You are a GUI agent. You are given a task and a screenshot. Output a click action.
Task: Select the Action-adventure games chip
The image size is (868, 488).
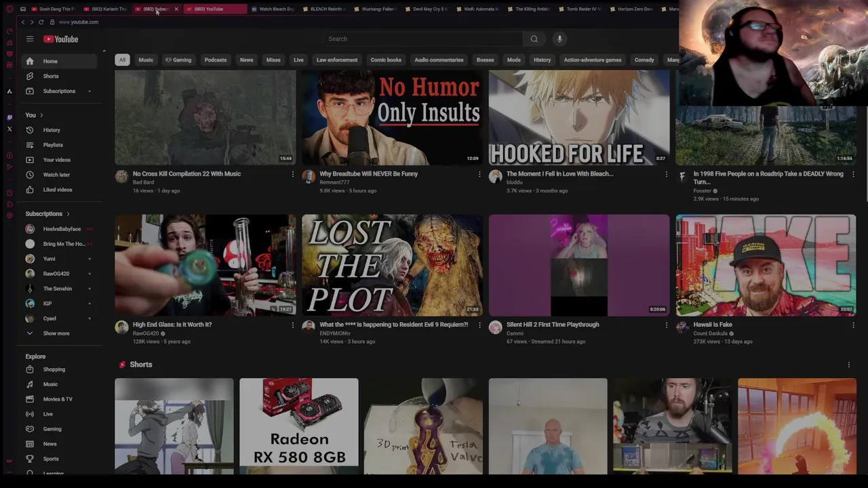[x=593, y=60]
